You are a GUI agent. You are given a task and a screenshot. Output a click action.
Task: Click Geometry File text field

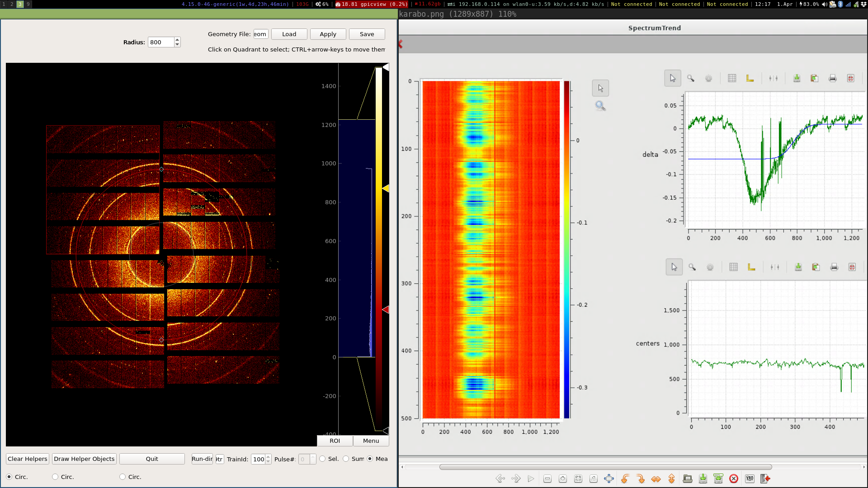261,34
